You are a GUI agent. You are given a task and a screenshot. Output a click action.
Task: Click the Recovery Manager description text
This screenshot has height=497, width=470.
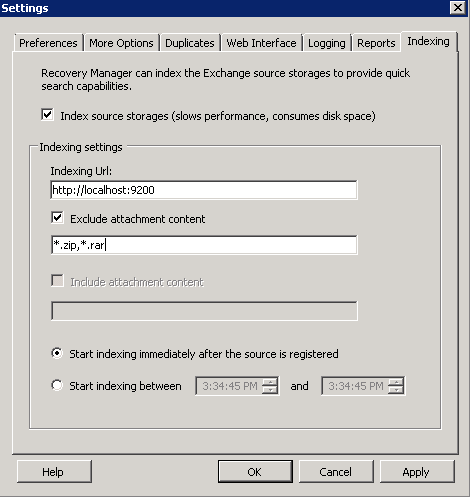point(225,79)
